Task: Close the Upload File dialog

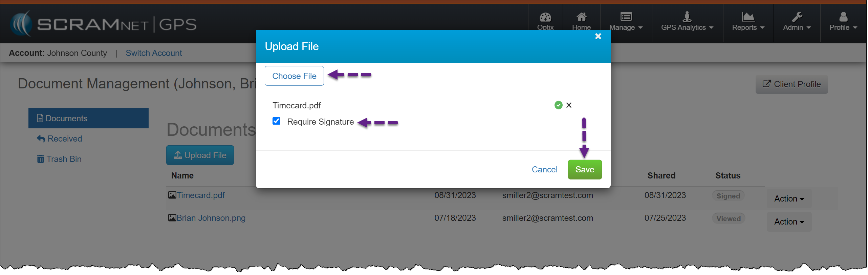Action: pos(598,36)
